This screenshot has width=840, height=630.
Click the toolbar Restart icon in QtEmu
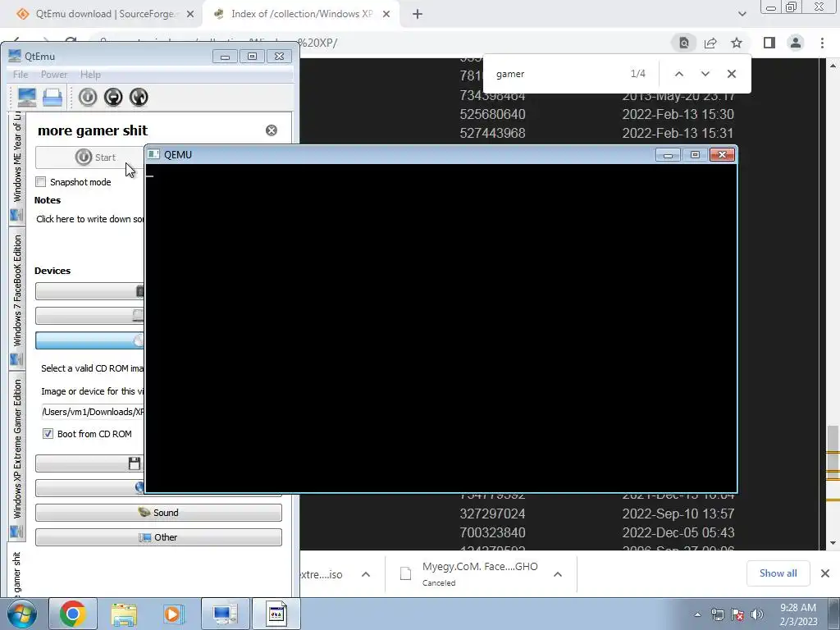tap(138, 97)
